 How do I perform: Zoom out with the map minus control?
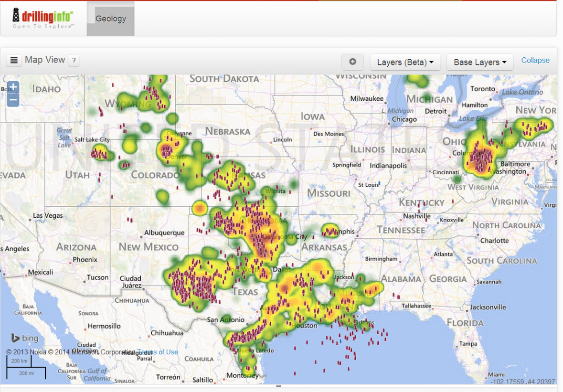(13, 100)
